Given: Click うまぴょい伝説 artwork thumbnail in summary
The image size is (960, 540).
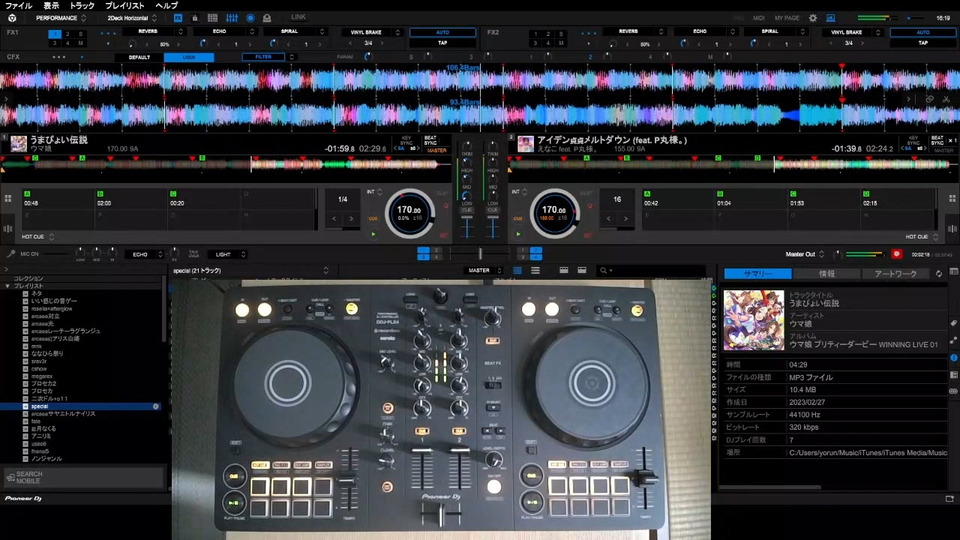Looking at the screenshot, I should point(753,320).
